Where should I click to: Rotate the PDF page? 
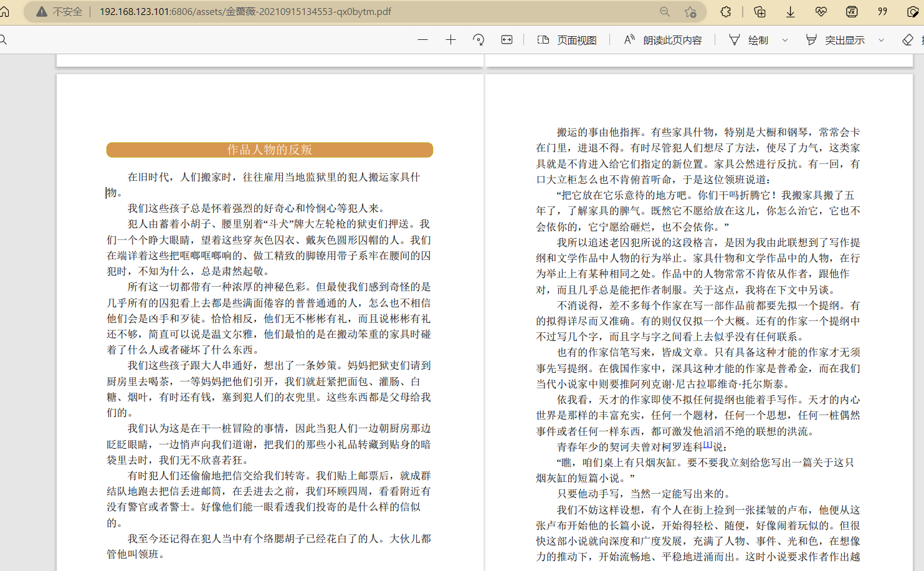[479, 40]
